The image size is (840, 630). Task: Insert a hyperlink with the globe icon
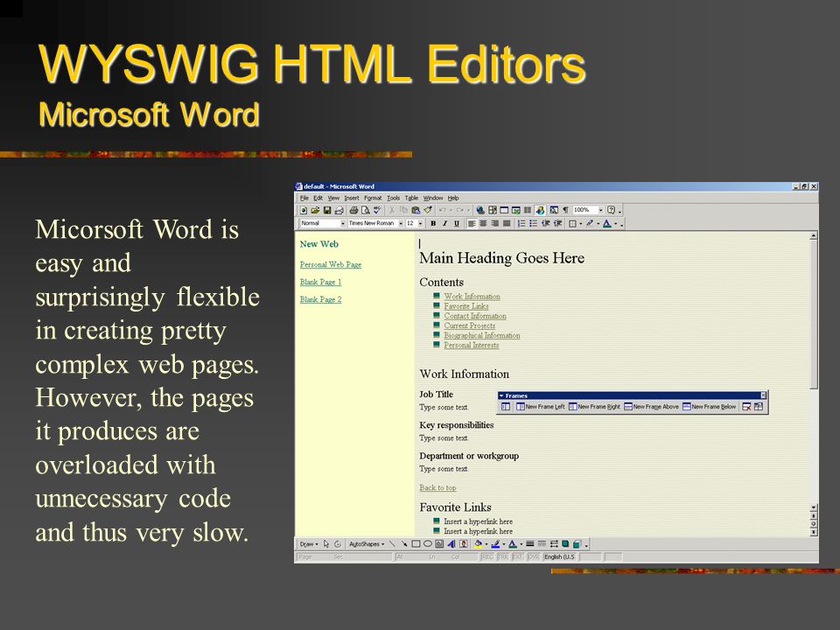coord(480,211)
